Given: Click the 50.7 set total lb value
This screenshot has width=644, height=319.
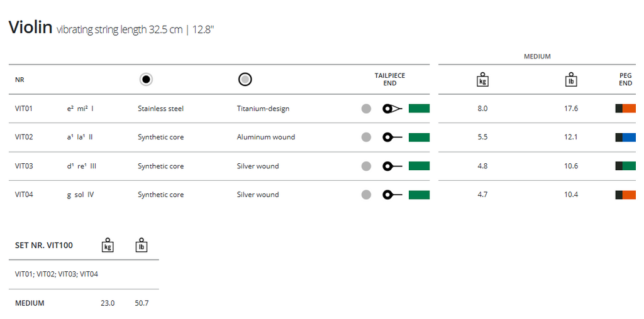Looking at the screenshot, I should (x=142, y=303).
